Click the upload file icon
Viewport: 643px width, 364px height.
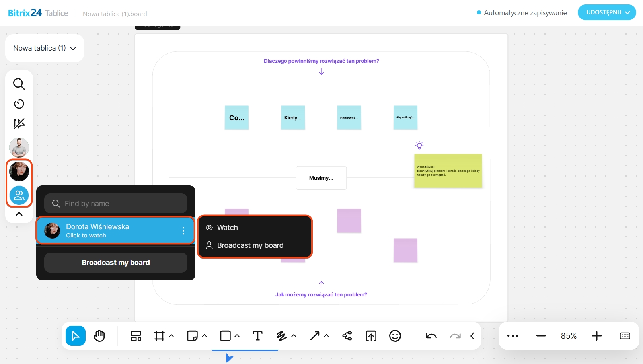coord(371,336)
